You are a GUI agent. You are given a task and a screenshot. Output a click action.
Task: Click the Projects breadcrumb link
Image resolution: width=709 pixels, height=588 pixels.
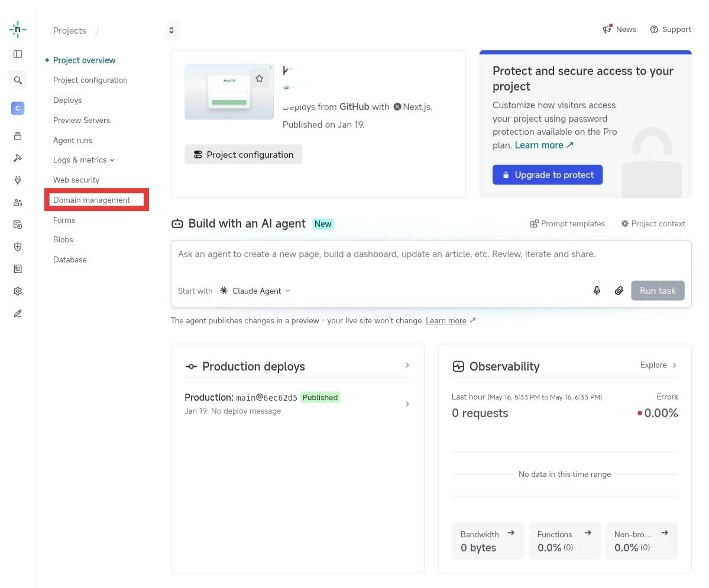(x=69, y=31)
